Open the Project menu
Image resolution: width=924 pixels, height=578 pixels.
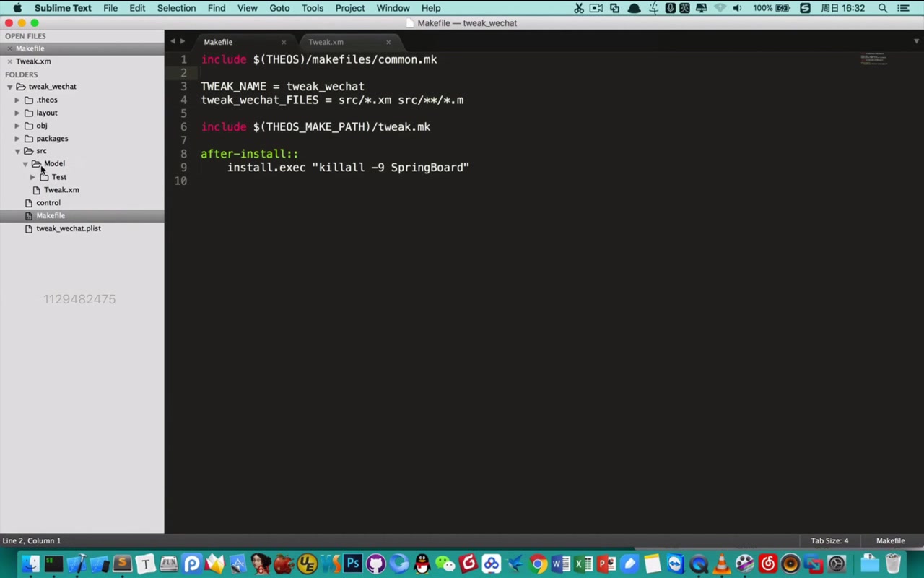[x=350, y=8]
